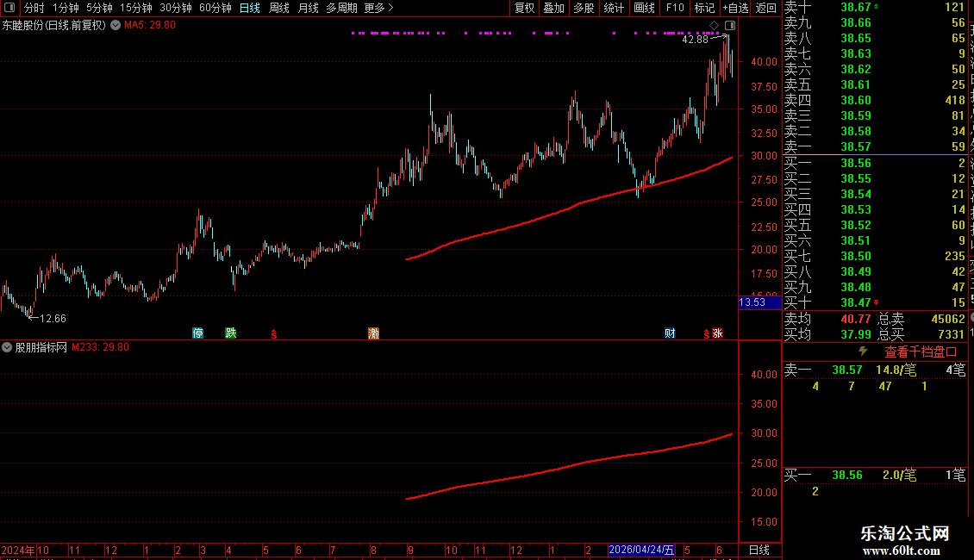Expand the 更多 periods menu
Viewport: 974px width, 560px height.
(378, 8)
